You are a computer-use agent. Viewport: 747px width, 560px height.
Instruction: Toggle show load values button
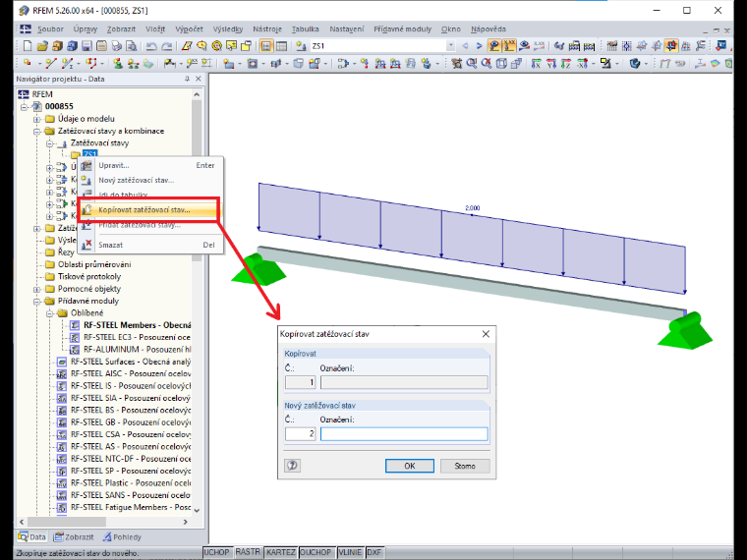pos(509,46)
